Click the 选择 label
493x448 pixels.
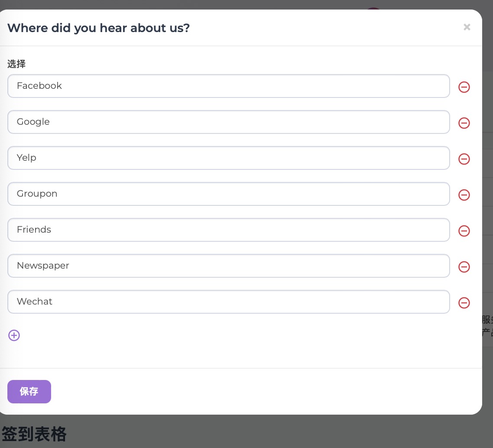click(x=16, y=64)
